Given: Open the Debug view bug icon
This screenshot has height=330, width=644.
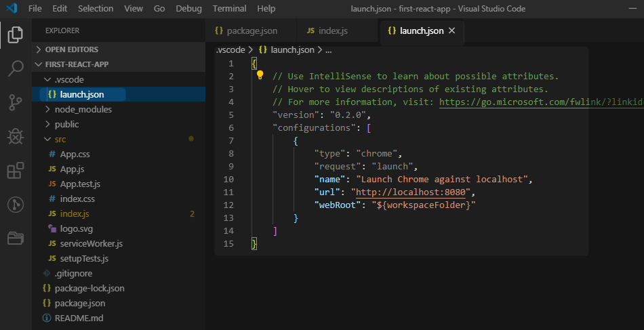Looking at the screenshot, I should tap(16, 136).
